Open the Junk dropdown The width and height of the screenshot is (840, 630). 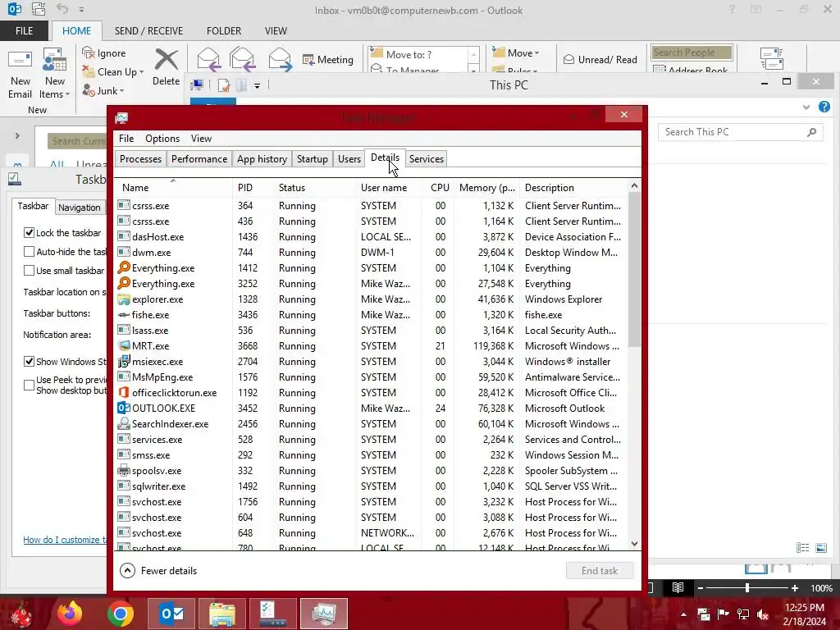(121, 91)
